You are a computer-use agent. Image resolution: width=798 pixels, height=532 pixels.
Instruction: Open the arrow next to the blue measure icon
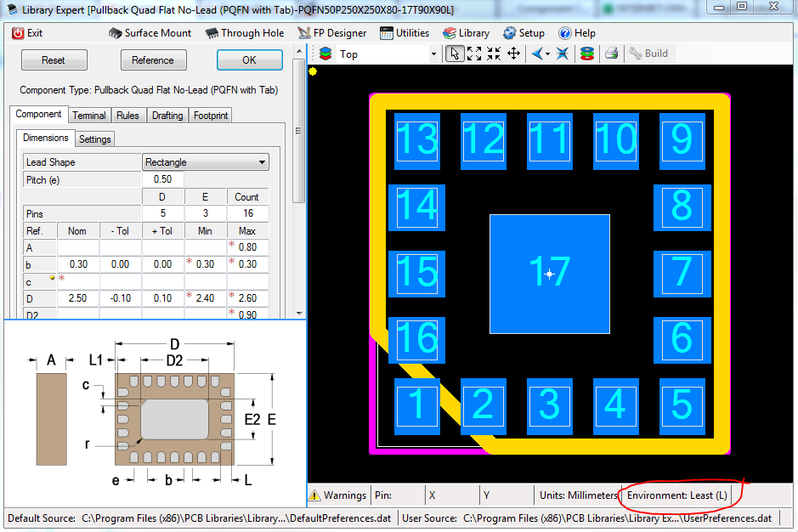547,54
